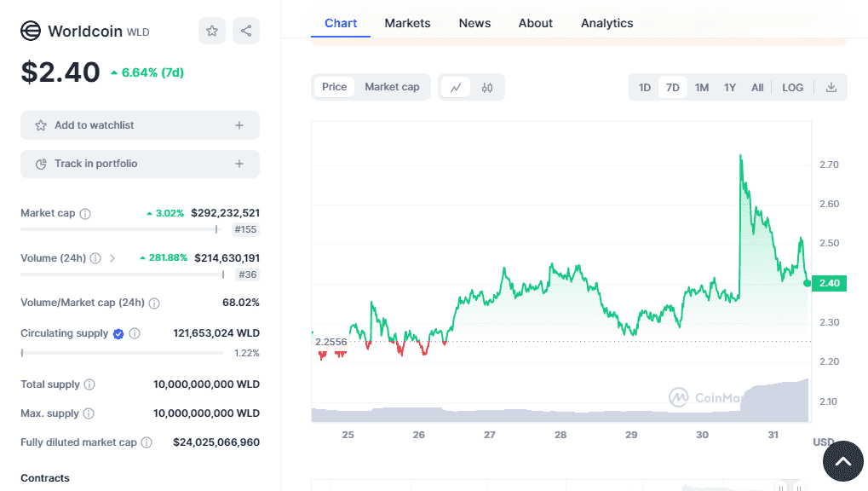Click the #36 volume rank badge
Image resolution: width=868 pixels, height=491 pixels.
coord(247,274)
